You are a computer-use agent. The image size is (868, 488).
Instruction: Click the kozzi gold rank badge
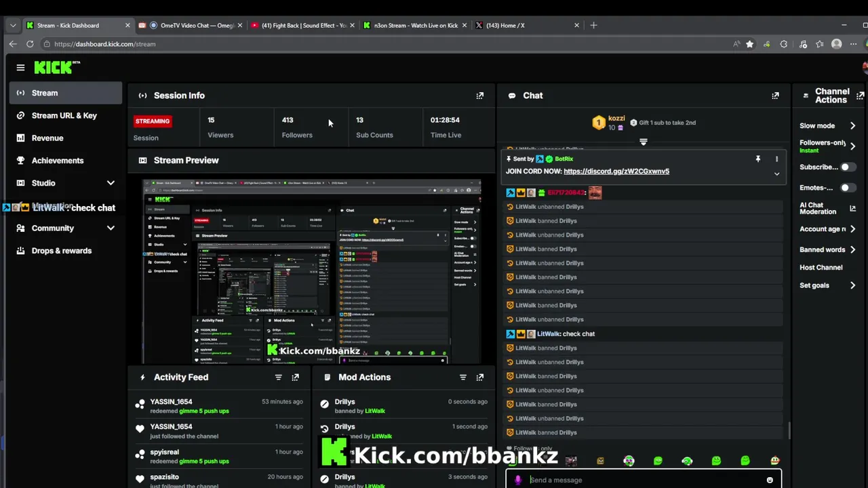(x=598, y=123)
